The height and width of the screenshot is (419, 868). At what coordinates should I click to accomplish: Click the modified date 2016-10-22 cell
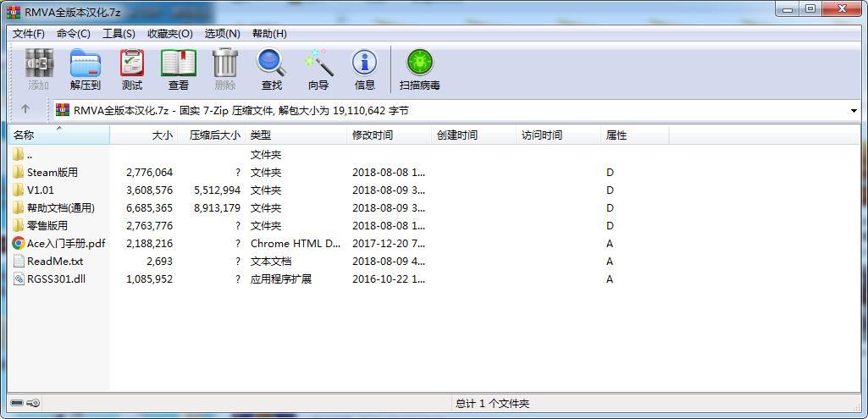pyautogui.click(x=389, y=278)
